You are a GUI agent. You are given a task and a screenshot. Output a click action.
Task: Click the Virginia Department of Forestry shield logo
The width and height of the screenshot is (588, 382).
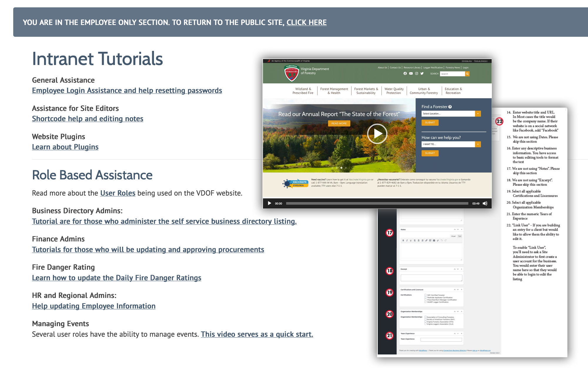[x=292, y=73]
